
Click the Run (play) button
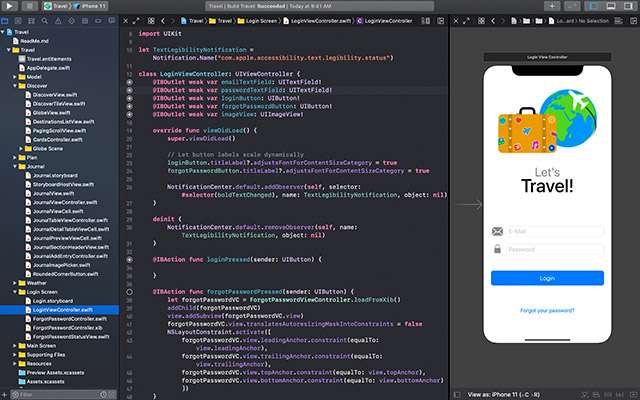point(8,6)
